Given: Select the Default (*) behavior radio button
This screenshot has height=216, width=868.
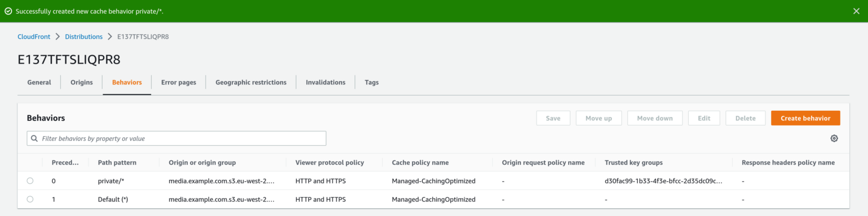Looking at the screenshot, I should (x=30, y=199).
